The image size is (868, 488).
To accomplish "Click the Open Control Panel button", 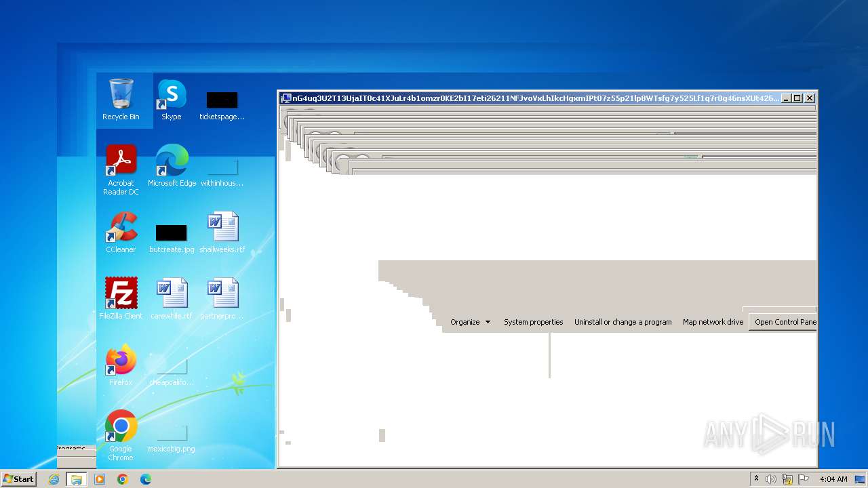I will pos(783,322).
